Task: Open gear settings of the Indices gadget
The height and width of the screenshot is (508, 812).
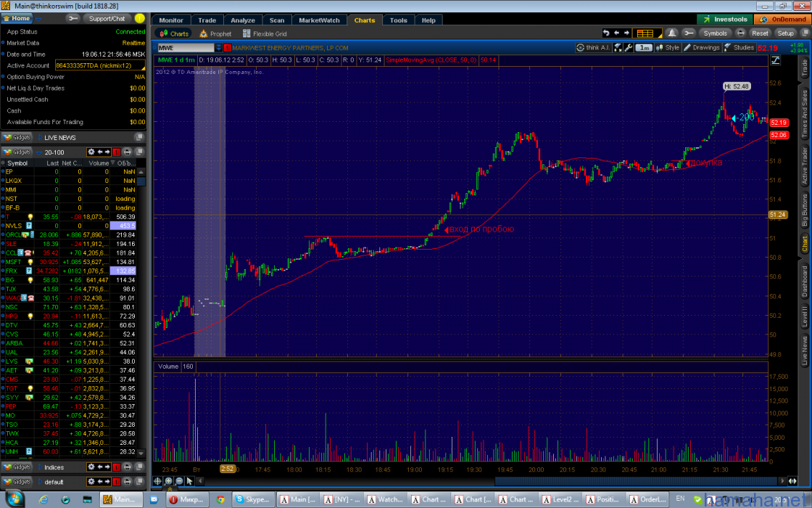Action: coord(91,467)
